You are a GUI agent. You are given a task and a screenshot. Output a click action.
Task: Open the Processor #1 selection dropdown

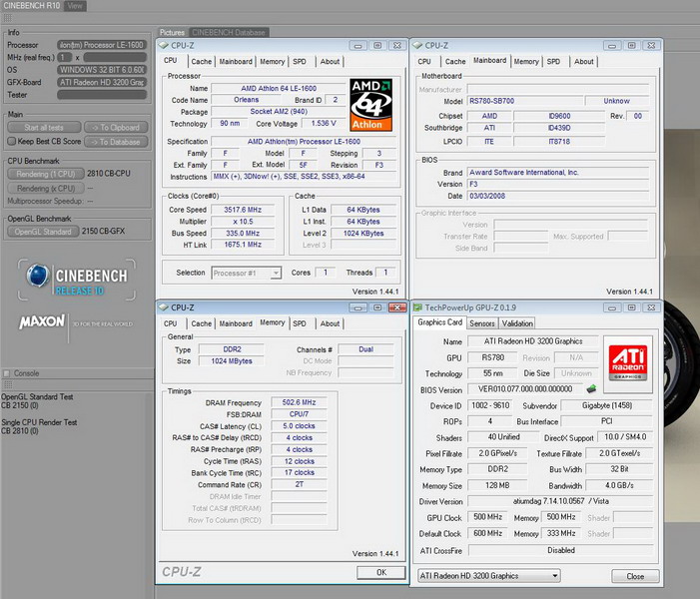click(x=246, y=273)
